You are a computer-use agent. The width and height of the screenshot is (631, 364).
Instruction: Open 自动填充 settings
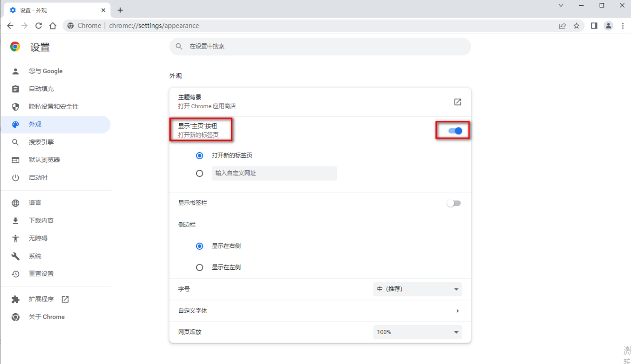pyautogui.click(x=41, y=89)
